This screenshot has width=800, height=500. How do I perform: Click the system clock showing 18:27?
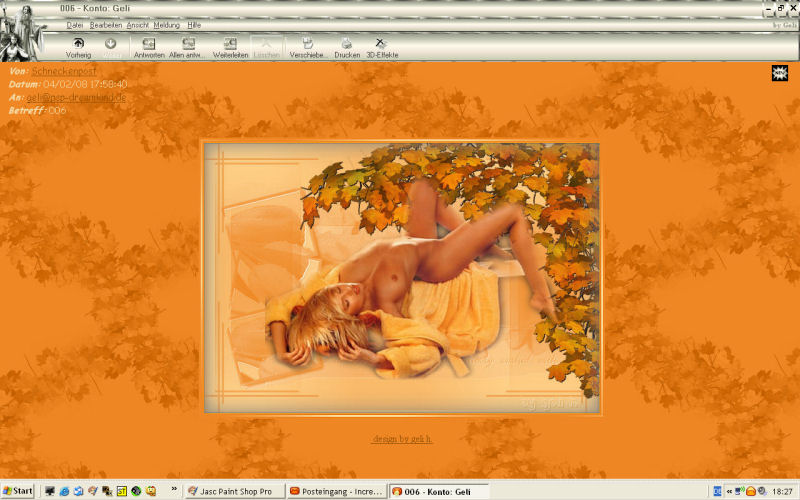782,492
